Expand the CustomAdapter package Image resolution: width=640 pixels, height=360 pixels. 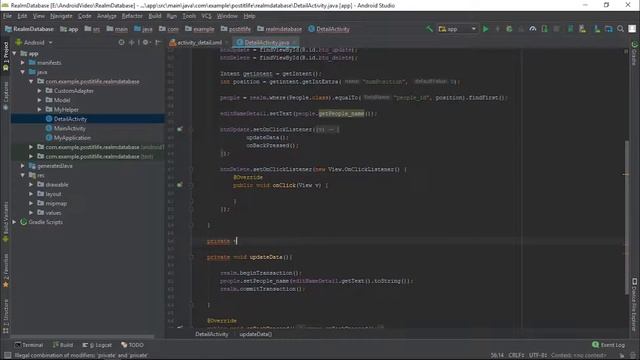pos(40,91)
